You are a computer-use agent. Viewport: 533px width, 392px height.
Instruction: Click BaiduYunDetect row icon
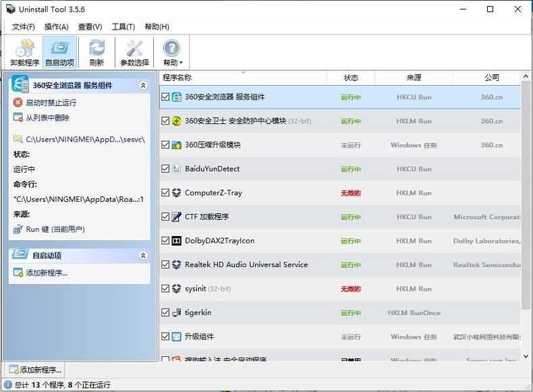(176, 169)
